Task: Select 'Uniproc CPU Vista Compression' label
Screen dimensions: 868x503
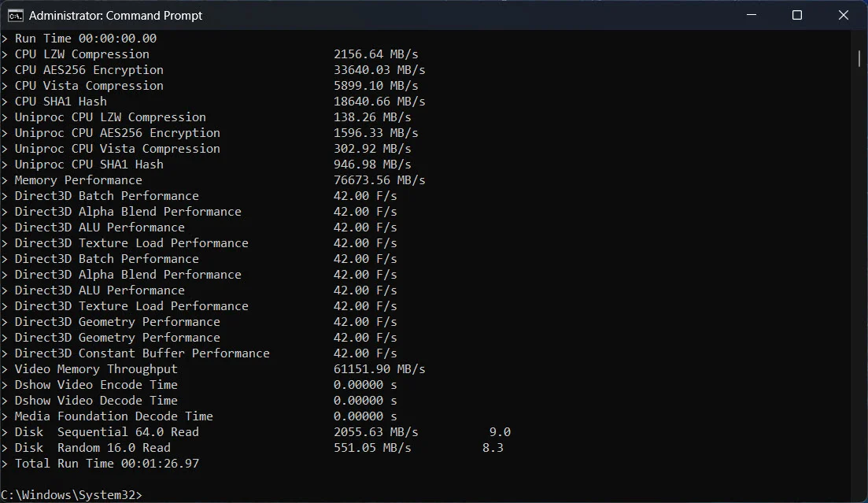Action: tap(117, 149)
